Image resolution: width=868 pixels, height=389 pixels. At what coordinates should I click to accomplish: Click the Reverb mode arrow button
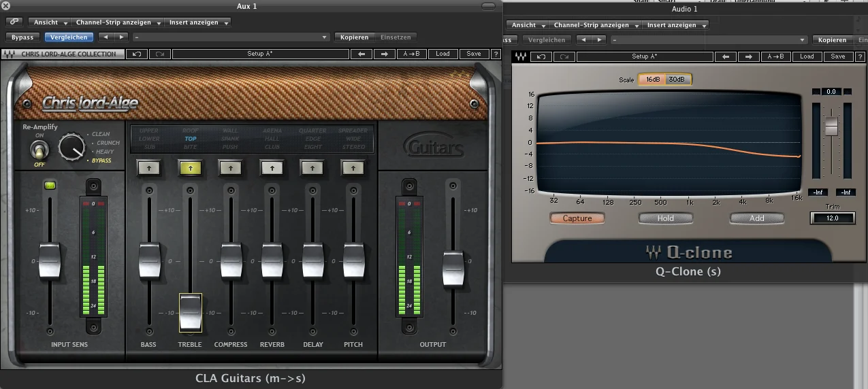(272, 167)
